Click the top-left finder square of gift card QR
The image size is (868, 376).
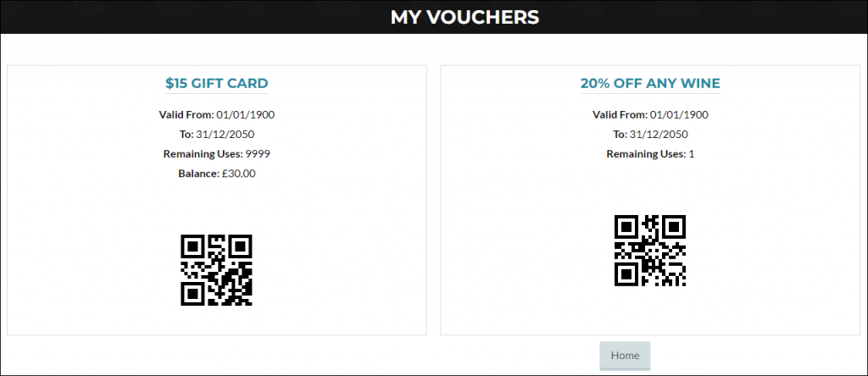pyautogui.click(x=191, y=245)
